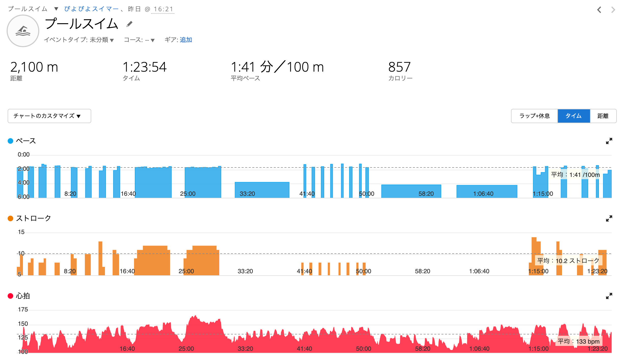Click the 16:21 activity start time

(x=163, y=9)
